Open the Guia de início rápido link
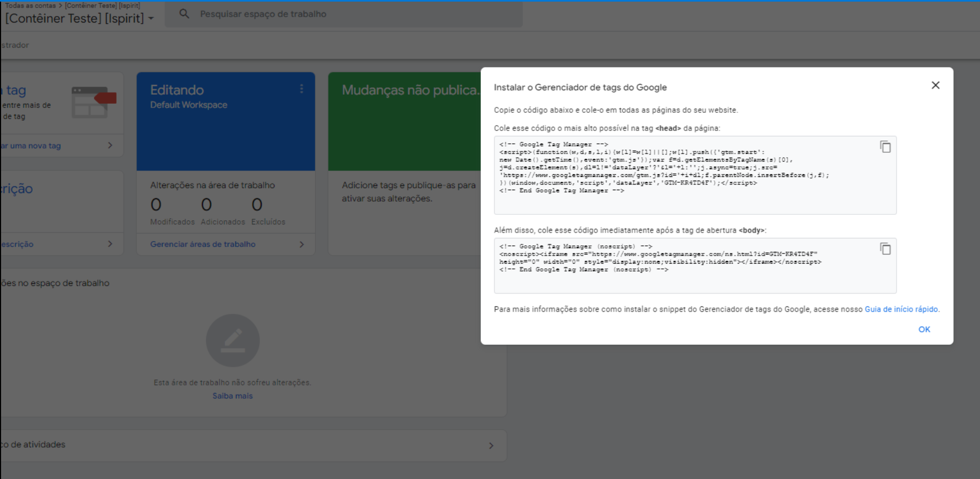The image size is (980, 479). point(901,309)
